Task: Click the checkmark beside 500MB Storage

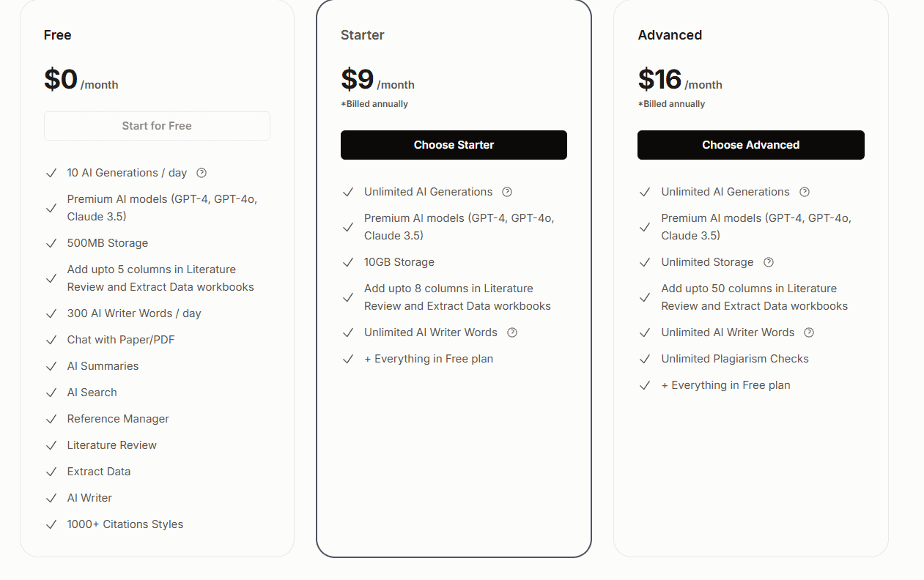Action: [x=51, y=242]
